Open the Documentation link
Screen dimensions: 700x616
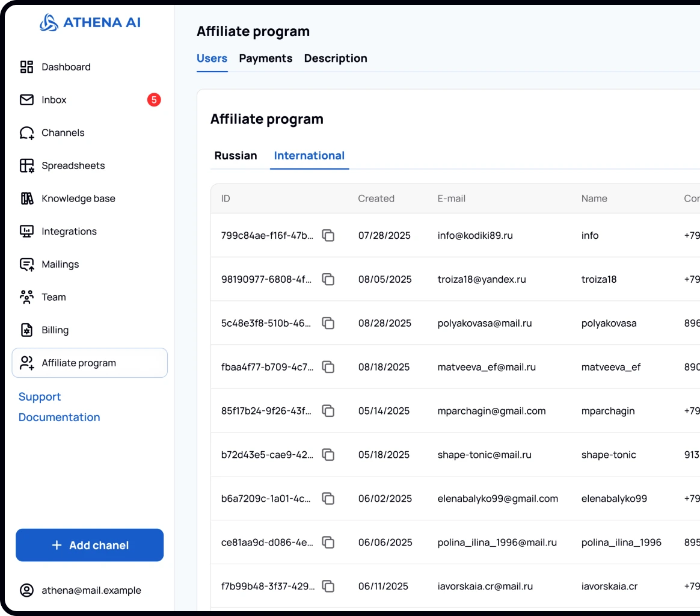(59, 417)
